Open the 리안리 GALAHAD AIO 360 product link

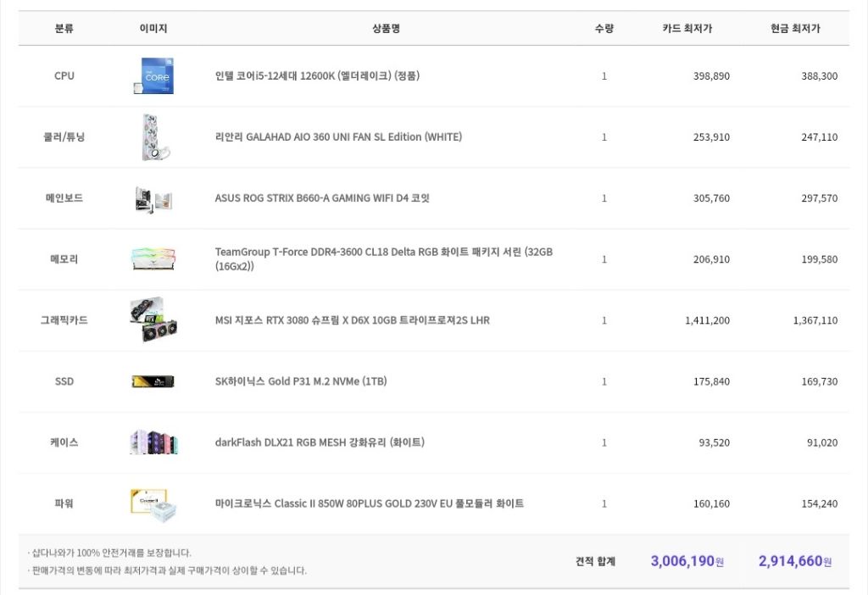click(x=338, y=137)
